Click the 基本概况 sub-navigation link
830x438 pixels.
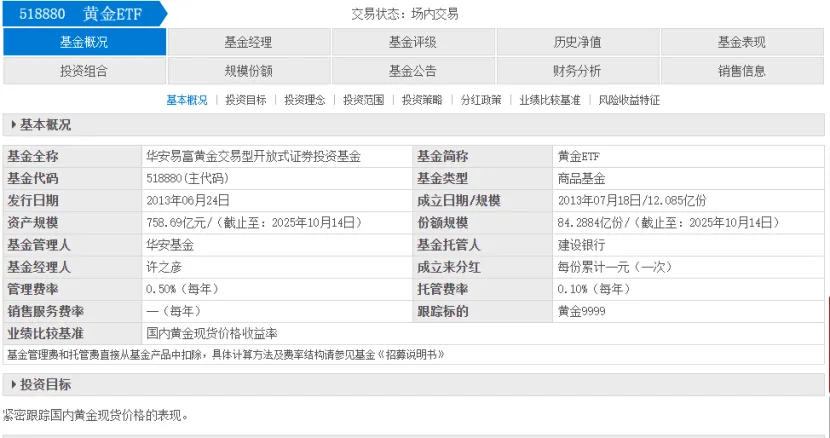click(x=187, y=100)
